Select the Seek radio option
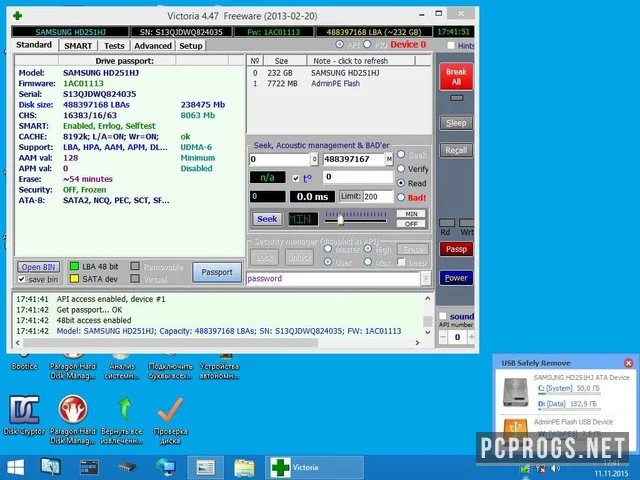Image resolution: width=640 pixels, height=480 pixels. [x=401, y=154]
